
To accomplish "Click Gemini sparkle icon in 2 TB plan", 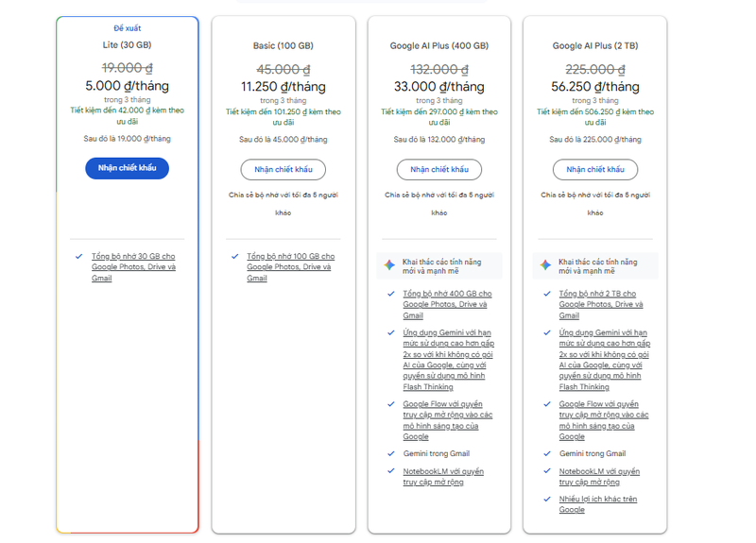I will coord(545,265).
